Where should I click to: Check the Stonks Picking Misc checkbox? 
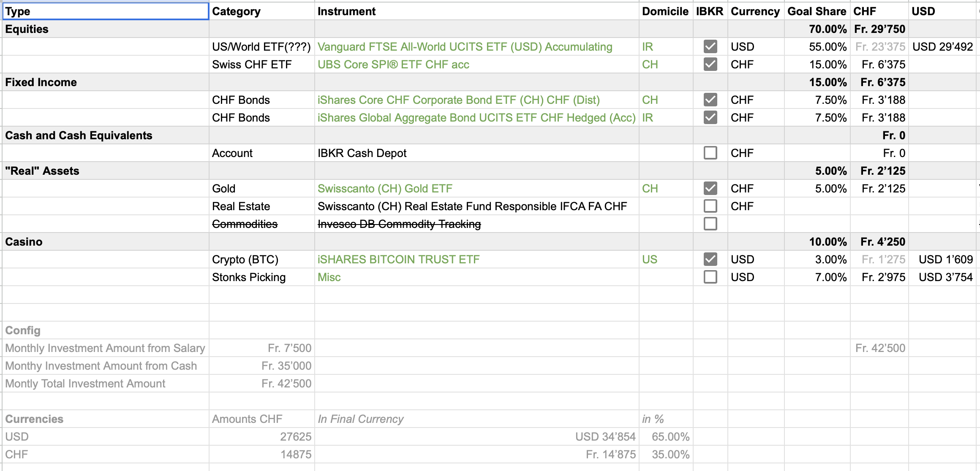[x=710, y=277]
